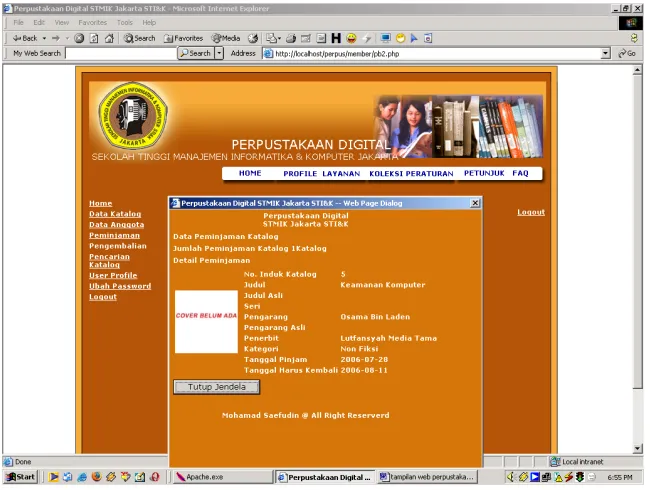The width and height of the screenshot is (650, 490).
Task: Click the Stop icon in the browser toolbar
Action: point(79,39)
